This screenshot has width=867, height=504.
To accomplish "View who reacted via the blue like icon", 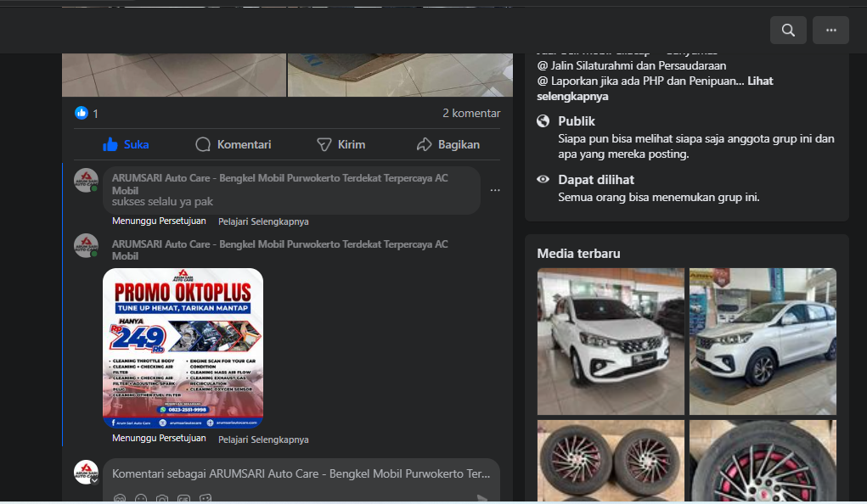I will click(x=82, y=114).
